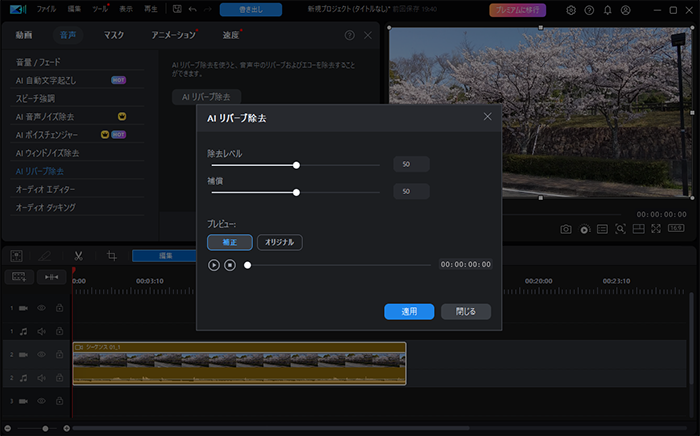The width and height of the screenshot is (700, 436).
Task: Click the redo arrow icon
Action: (x=208, y=9)
